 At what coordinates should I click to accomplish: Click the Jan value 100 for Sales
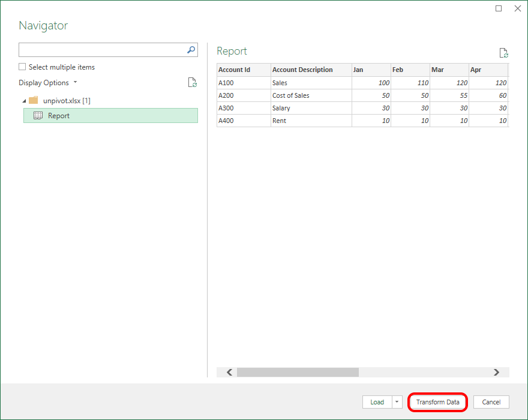371,83
